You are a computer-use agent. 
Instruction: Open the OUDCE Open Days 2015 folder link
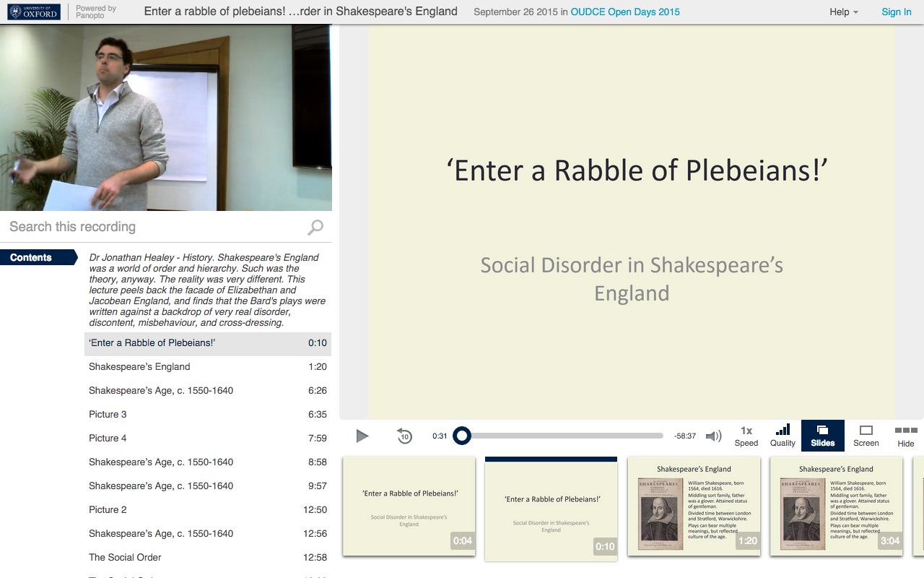(625, 12)
